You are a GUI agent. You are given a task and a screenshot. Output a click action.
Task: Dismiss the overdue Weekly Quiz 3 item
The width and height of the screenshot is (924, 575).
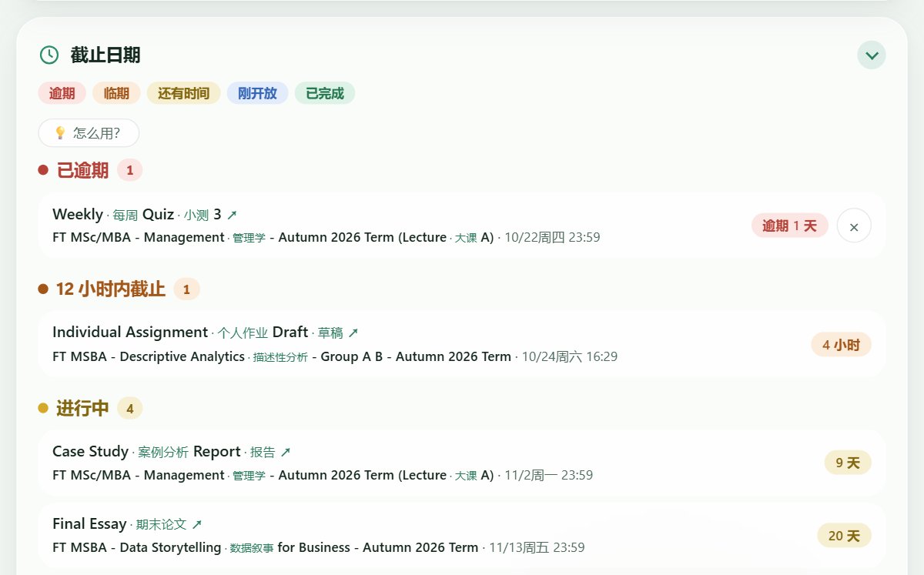point(854,226)
